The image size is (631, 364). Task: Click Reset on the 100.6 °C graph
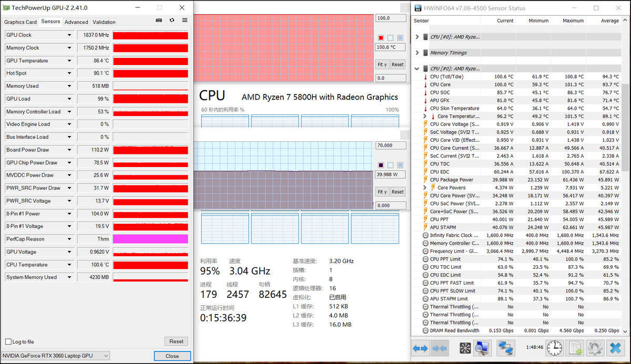pos(398,65)
